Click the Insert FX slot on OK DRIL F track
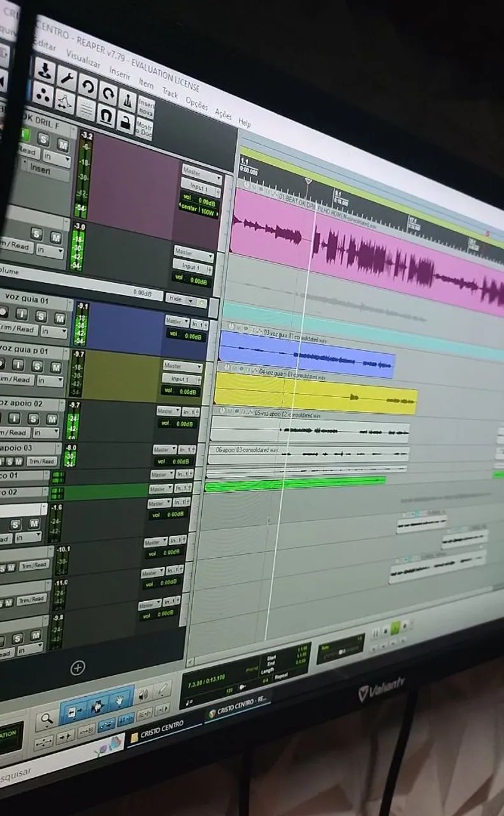The height and width of the screenshot is (816, 504). click(x=45, y=171)
